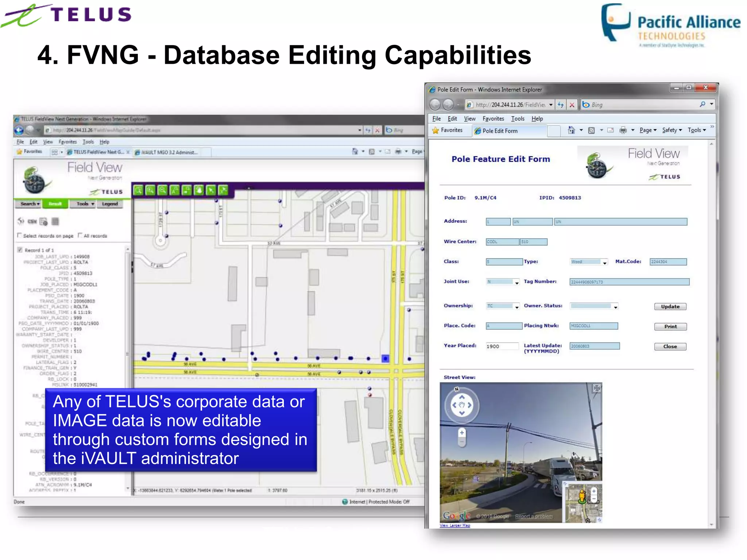The height and width of the screenshot is (560, 747).
Task: Select the zoom in map tool
Action: [x=150, y=190]
